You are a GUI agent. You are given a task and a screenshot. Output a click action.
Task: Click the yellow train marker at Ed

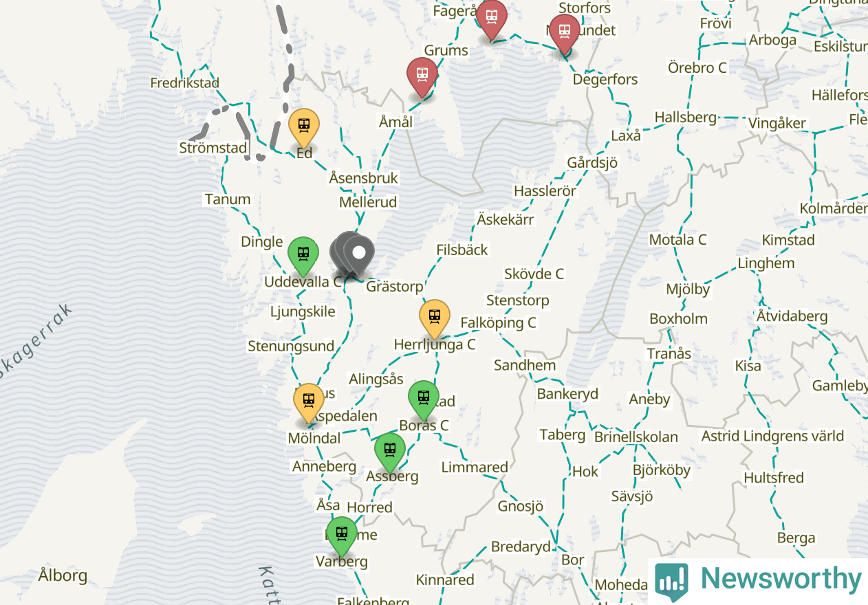click(x=303, y=128)
